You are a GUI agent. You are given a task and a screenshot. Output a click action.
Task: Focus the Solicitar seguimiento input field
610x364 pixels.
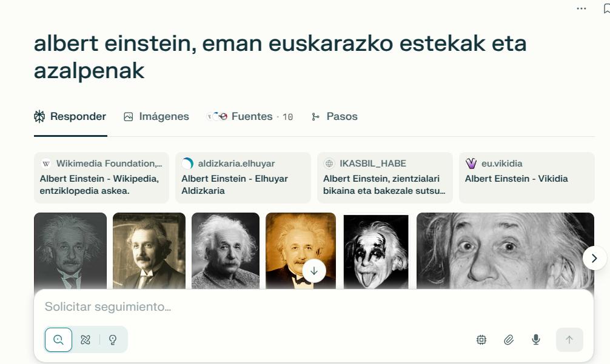(x=313, y=307)
